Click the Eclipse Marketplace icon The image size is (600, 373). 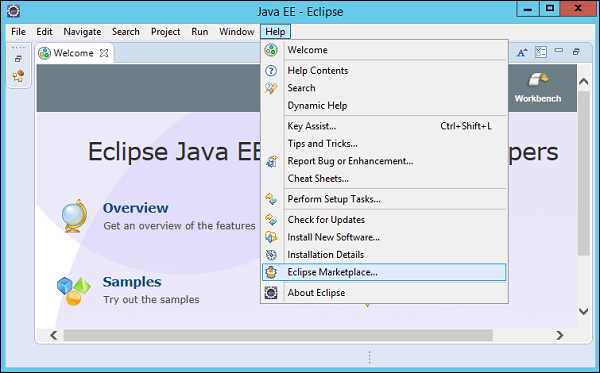click(271, 272)
